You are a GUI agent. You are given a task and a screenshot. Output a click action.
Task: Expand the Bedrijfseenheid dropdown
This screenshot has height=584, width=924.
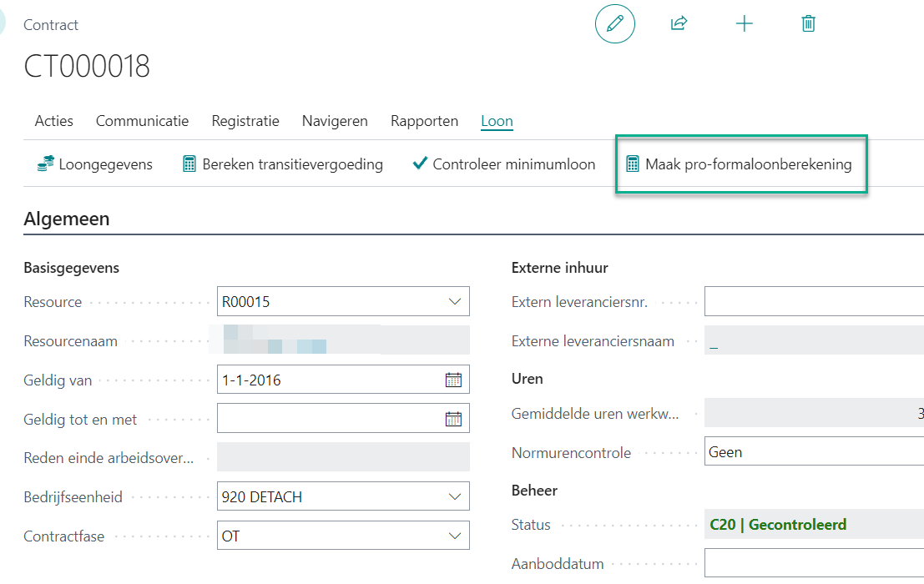pyautogui.click(x=455, y=497)
